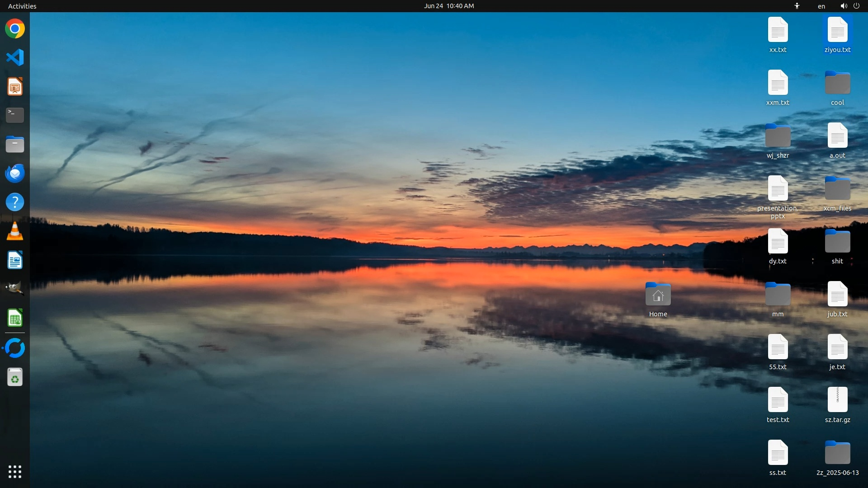Select the sz.tar.gz archive file
The height and width of the screenshot is (488, 868).
point(837,400)
